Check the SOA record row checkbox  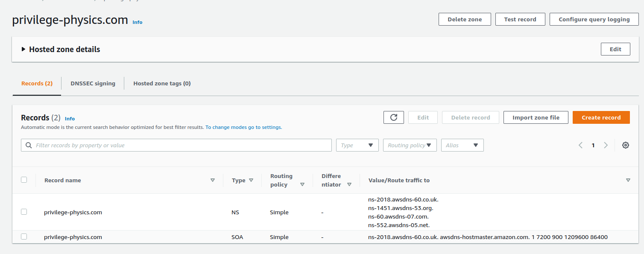tap(24, 236)
